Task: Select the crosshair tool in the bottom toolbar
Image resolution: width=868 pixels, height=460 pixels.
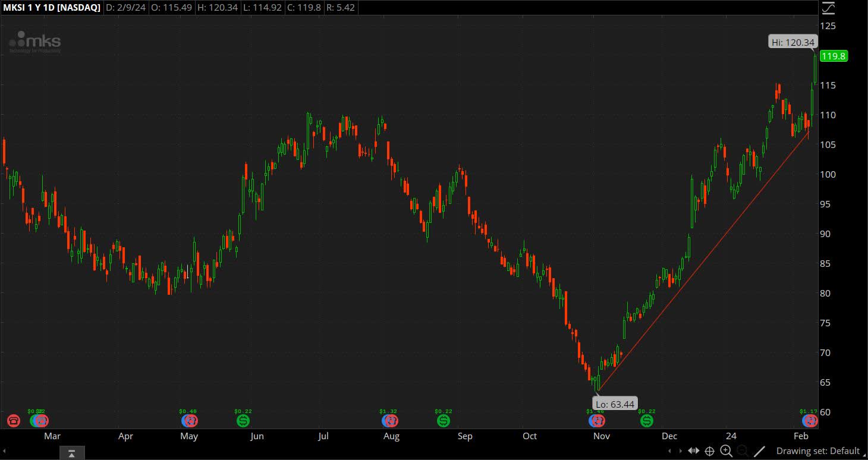Action: [x=709, y=450]
